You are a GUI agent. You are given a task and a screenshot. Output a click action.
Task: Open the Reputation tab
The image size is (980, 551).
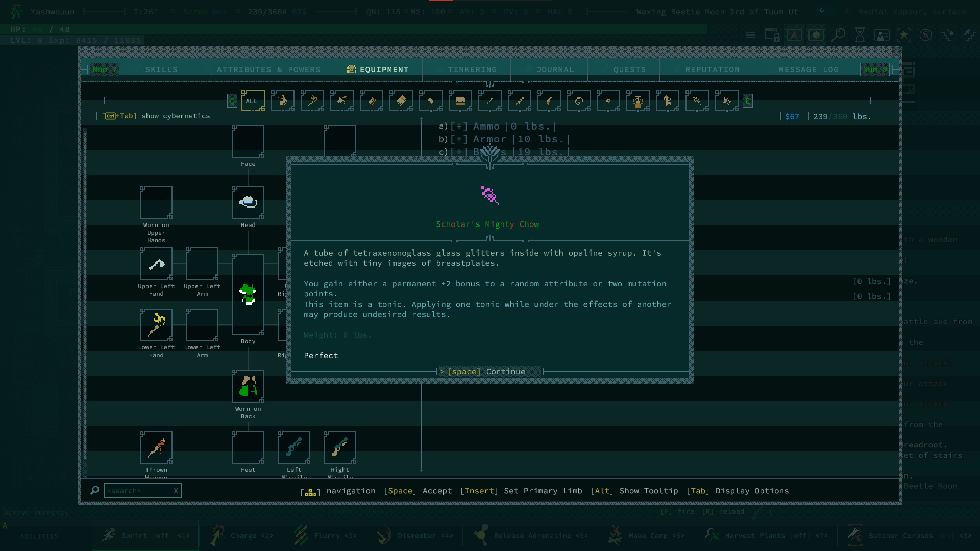[706, 70]
